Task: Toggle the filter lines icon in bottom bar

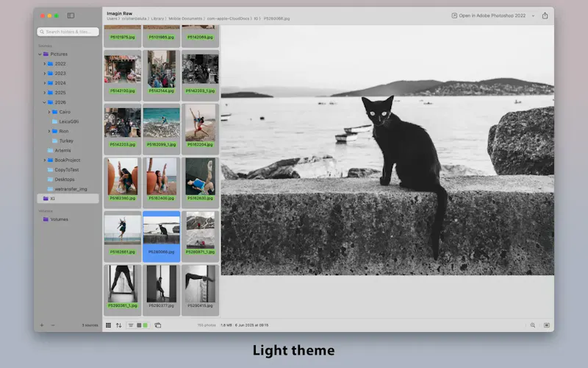Action: tap(131, 325)
